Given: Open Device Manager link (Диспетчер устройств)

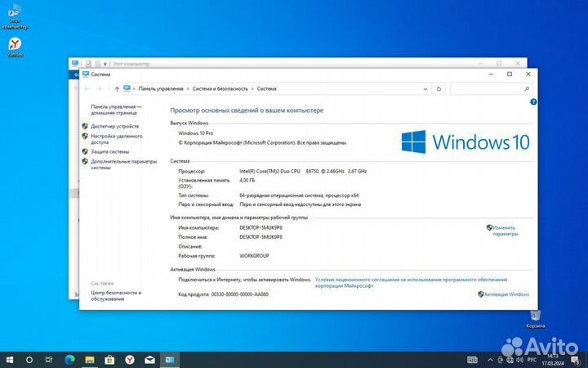Looking at the screenshot, I should pos(115,127).
